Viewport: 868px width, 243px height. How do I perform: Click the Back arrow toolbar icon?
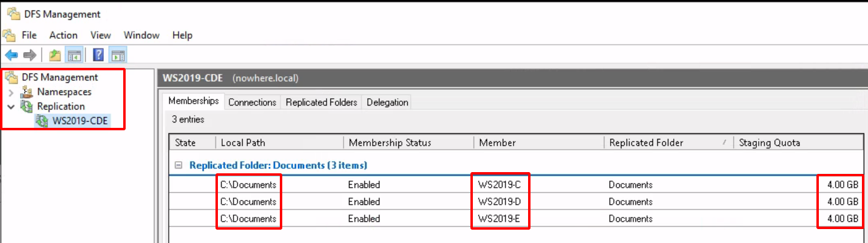[x=11, y=56]
